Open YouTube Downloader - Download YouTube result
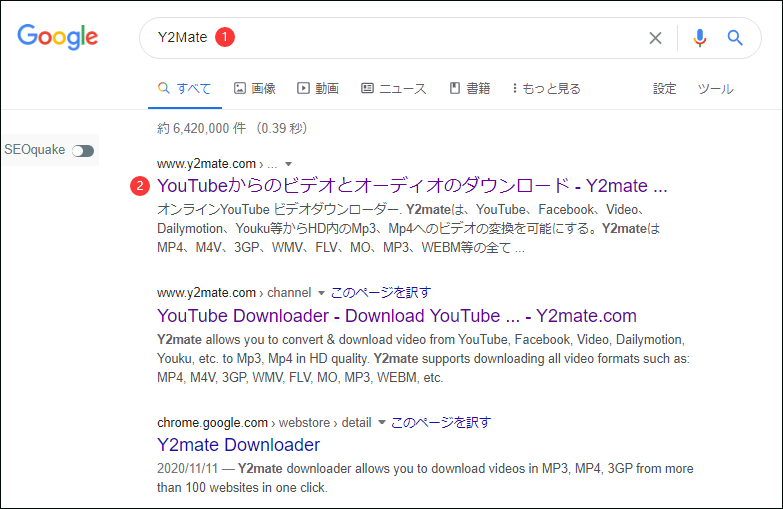The image size is (783, 509). (x=396, y=316)
